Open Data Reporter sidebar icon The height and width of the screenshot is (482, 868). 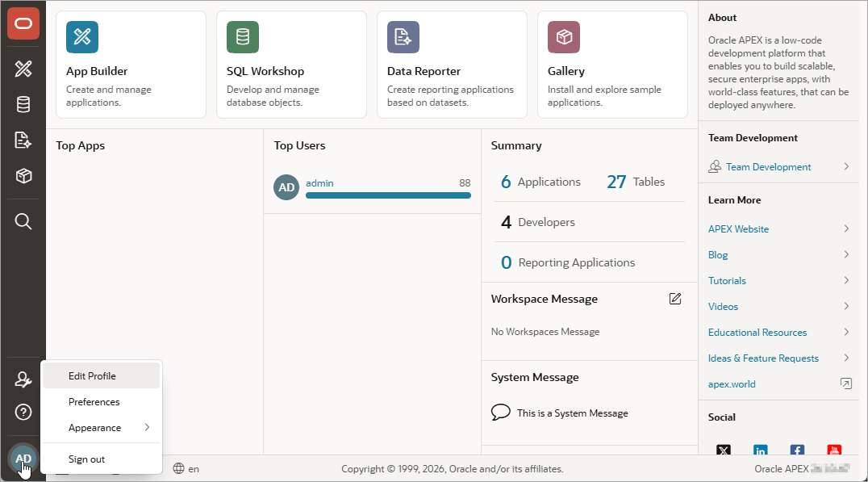(23, 140)
